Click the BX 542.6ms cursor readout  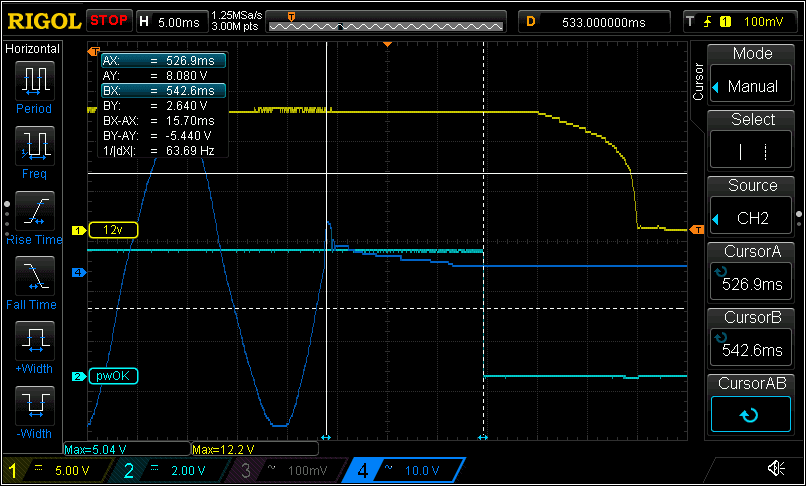click(x=163, y=91)
